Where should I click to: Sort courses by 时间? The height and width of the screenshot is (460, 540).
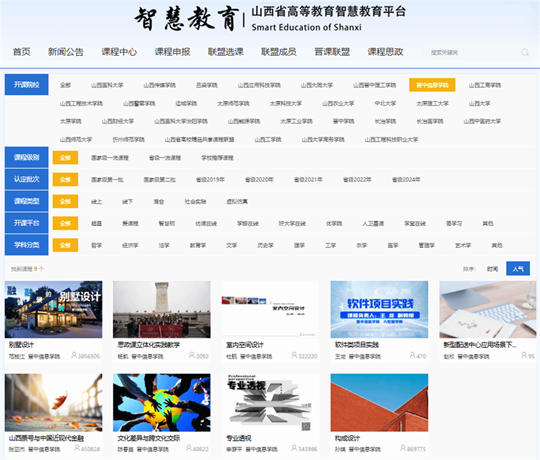[x=492, y=269]
